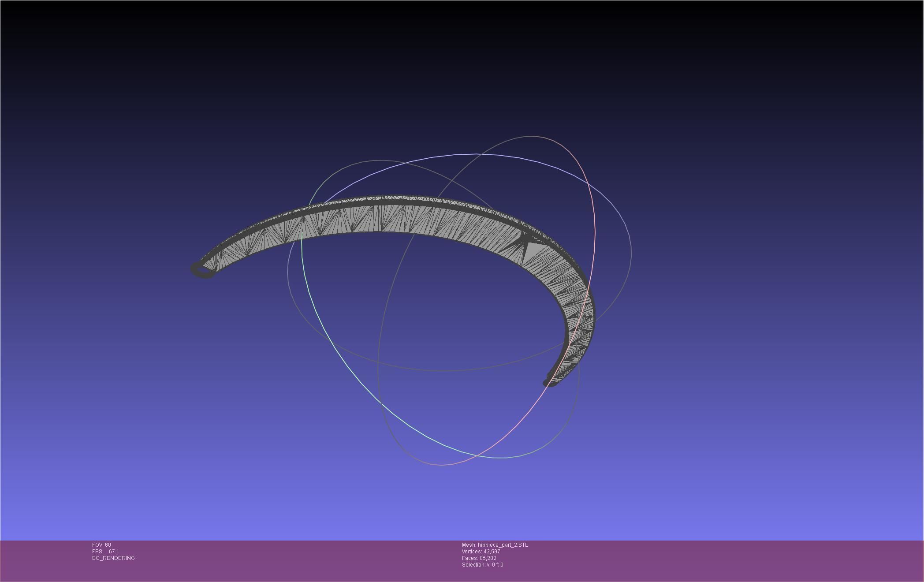This screenshot has width=924, height=582.
Task: Click the FPS: 67.1 readout
Action: tap(105, 552)
